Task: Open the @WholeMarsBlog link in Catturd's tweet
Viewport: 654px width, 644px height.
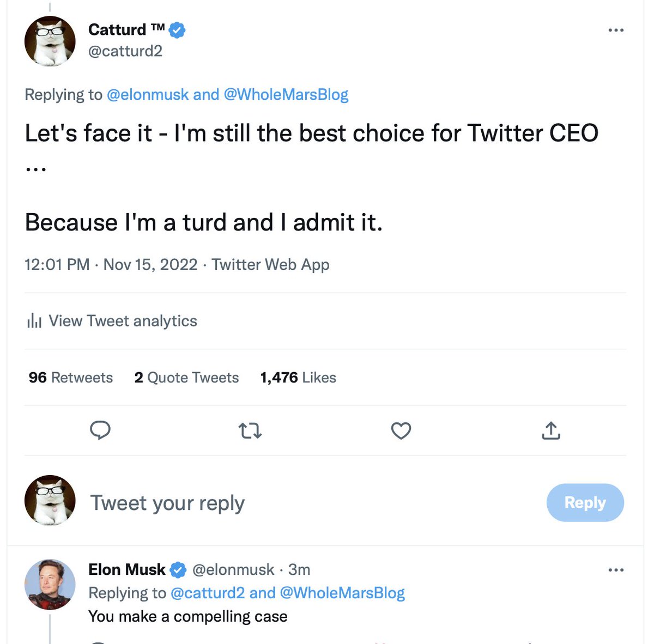Action: 286,95
